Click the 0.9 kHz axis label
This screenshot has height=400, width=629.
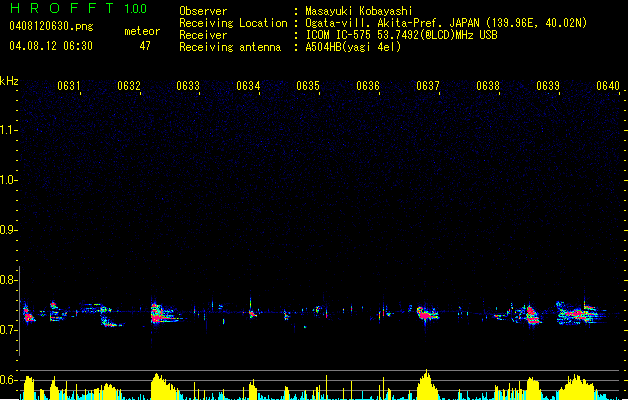pos(8,230)
